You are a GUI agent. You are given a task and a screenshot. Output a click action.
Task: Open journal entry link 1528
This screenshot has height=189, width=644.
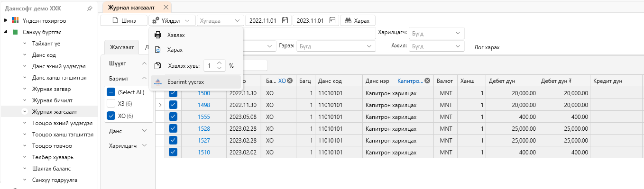pyautogui.click(x=204, y=128)
